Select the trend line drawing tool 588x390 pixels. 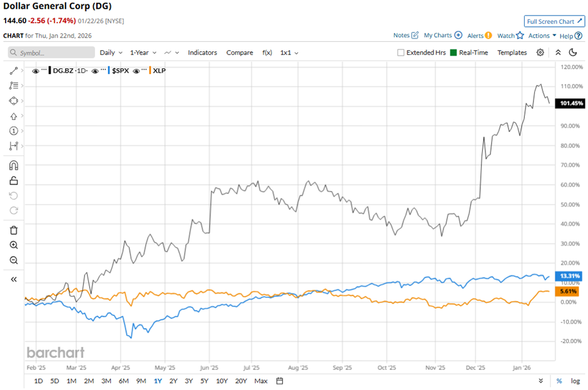[x=14, y=71]
